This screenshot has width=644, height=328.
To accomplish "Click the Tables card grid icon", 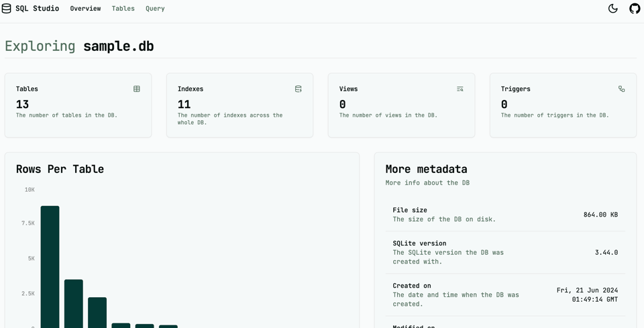I will click(137, 89).
